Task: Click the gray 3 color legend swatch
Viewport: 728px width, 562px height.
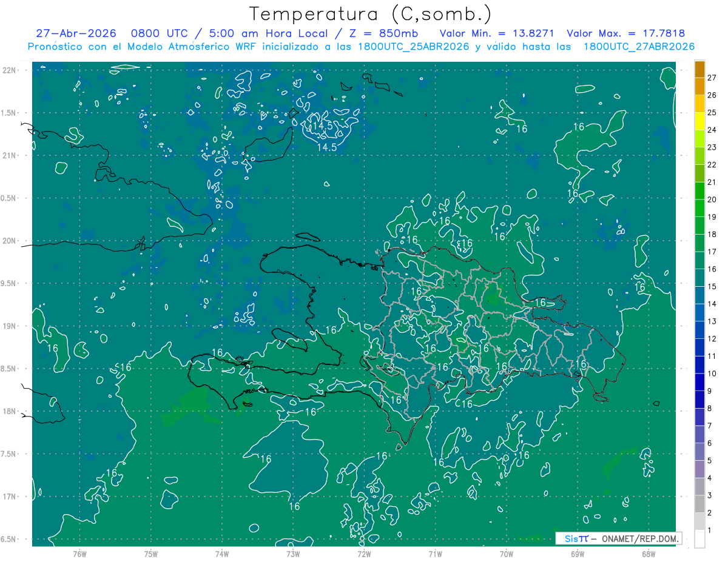Action: (699, 486)
